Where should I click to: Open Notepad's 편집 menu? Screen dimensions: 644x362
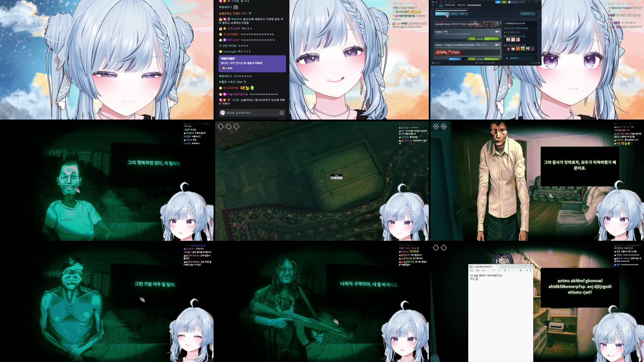[x=478, y=270]
